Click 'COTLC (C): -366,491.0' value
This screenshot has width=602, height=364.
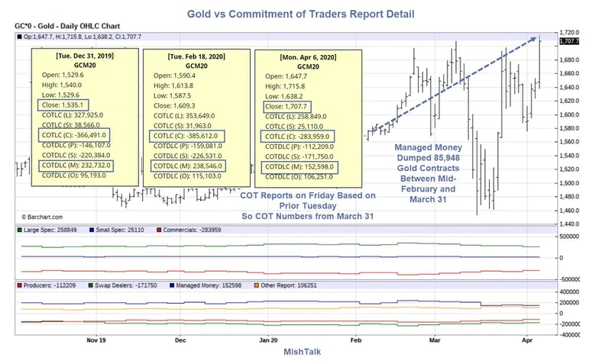[73, 135]
